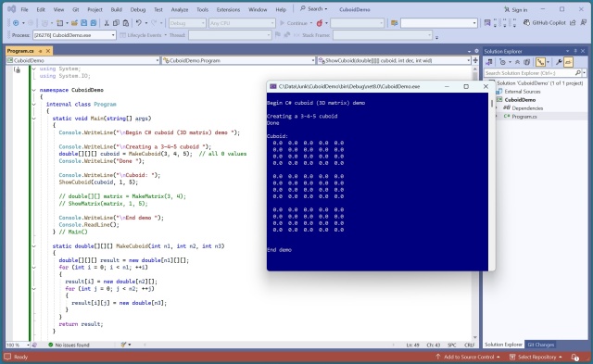Click the Save All icon
The image size is (593, 364).
(x=93, y=23)
